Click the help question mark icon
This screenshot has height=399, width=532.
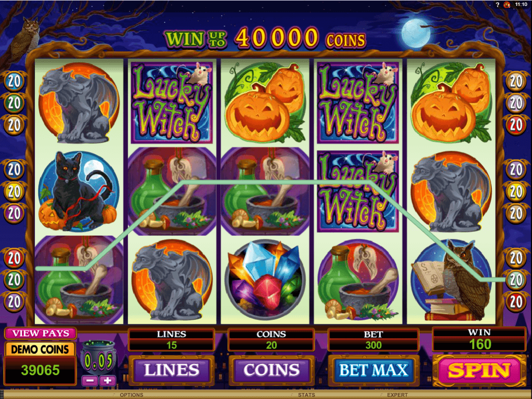497,4
